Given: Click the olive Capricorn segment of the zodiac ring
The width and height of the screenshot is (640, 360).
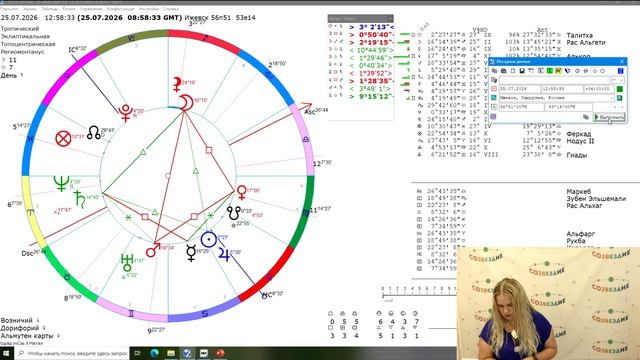Looking at the screenshot, I should pyautogui.click(x=131, y=39).
